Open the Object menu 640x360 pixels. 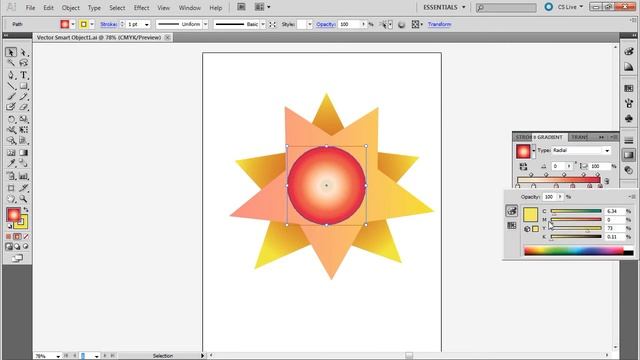coord(70,8)
